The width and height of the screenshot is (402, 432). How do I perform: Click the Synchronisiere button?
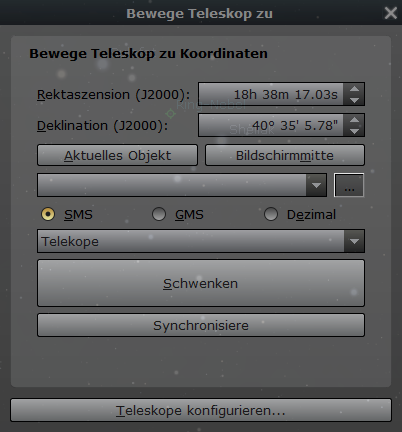coord(201,325)
